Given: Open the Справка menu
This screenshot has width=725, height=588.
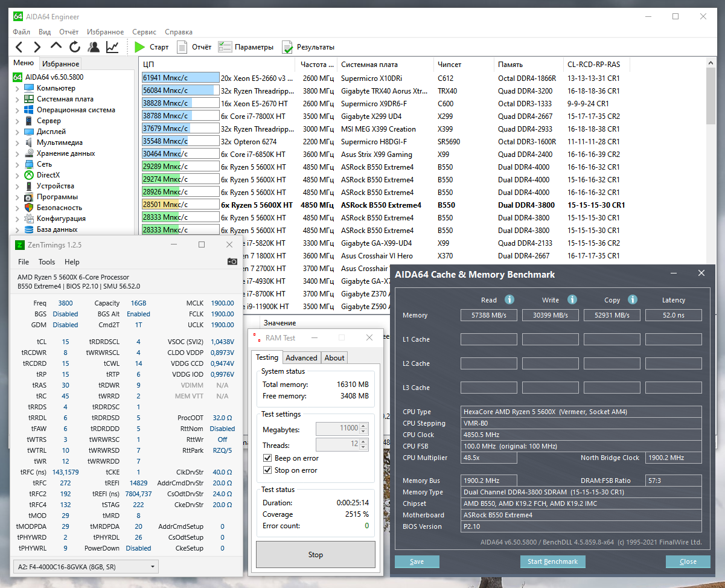Looking at the screenshot, I should [179, 32].
